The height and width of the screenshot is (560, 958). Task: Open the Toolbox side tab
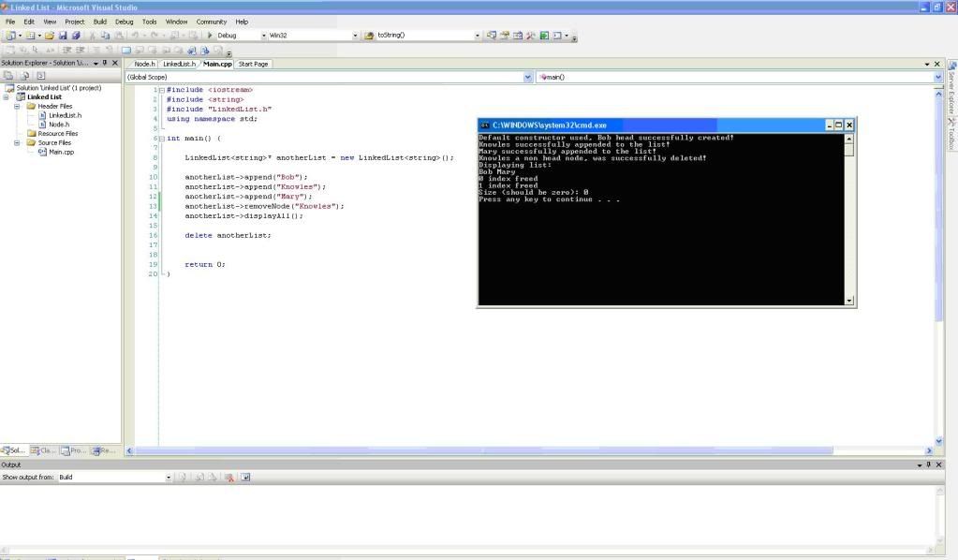coord(951,134)
